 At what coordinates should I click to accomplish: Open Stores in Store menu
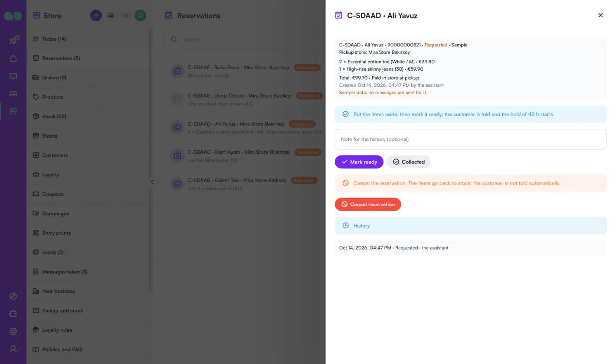(x=89, y=136)
